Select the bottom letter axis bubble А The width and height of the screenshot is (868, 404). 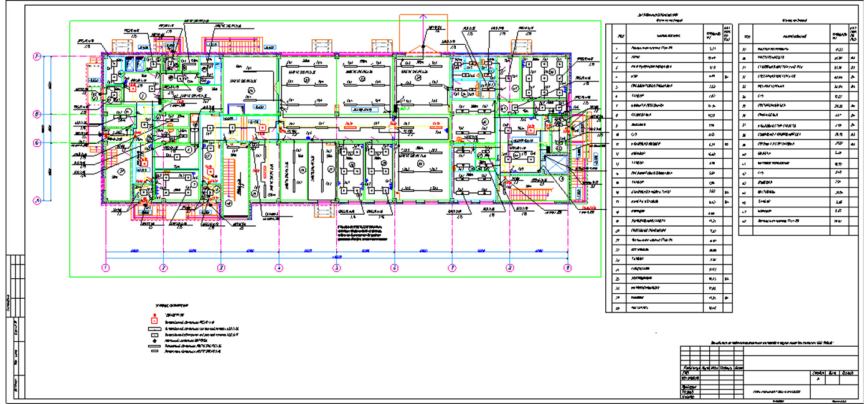pyautogui.click(x=37, y=200)
